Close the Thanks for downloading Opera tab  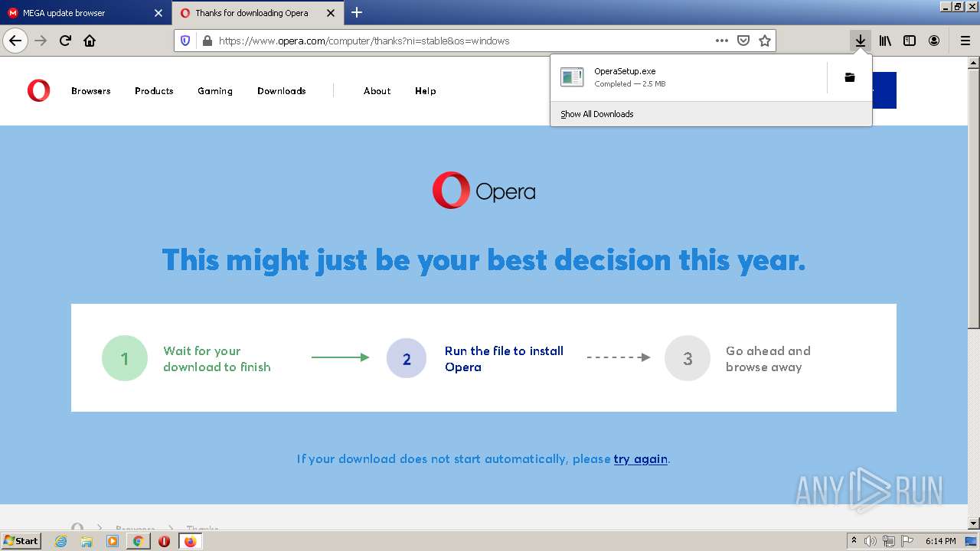331,13
